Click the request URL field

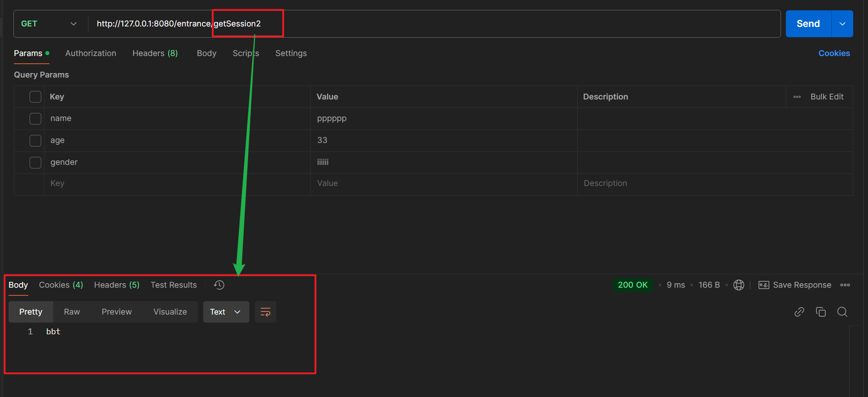pyautogui.click(x=434, y=24)
